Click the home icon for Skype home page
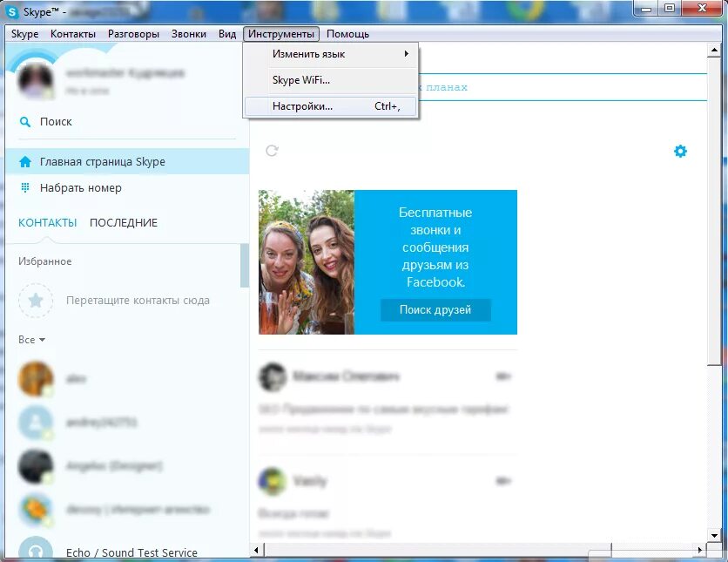This screenshot has height=562, width=728. click(x=25, y=162)
